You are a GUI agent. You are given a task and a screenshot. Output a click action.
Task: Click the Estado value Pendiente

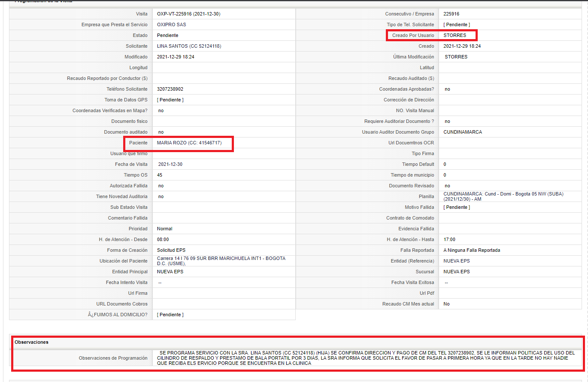coord(167,35)
